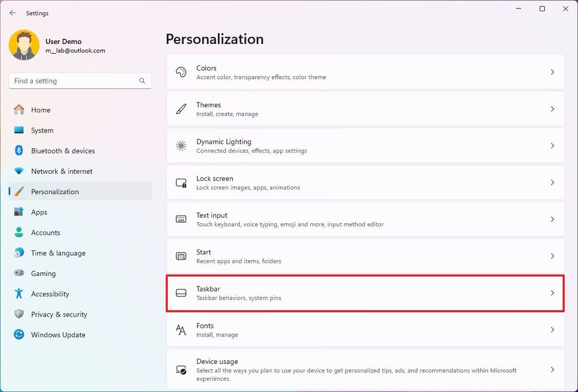Open Themes using its chevron arrow
578x392 pixels.
coord(552,109)
